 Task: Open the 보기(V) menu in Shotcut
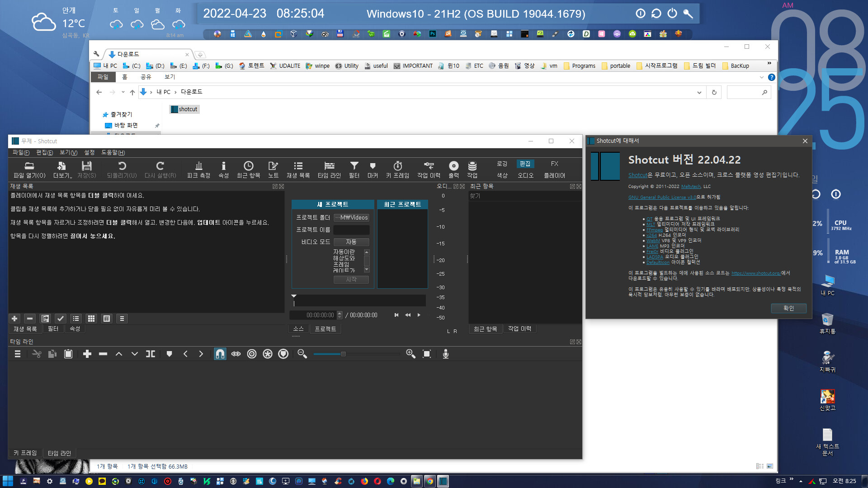point(68,153)
